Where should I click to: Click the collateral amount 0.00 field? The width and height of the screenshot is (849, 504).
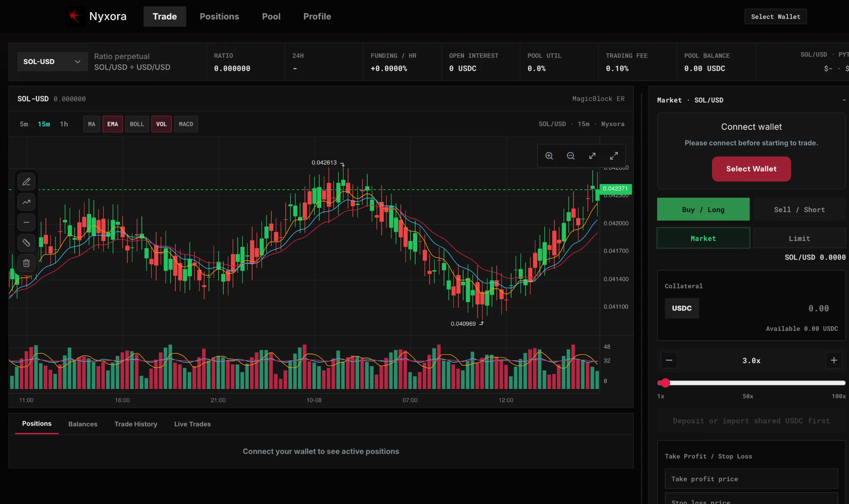(x=818, y=308)
